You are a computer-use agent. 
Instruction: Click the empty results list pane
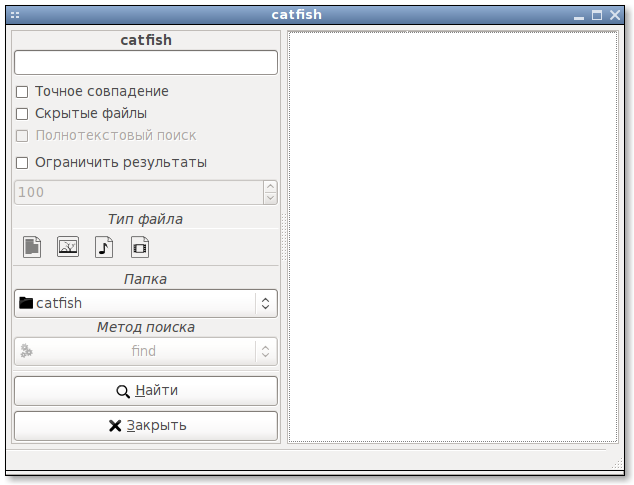[x=452, y=237]
